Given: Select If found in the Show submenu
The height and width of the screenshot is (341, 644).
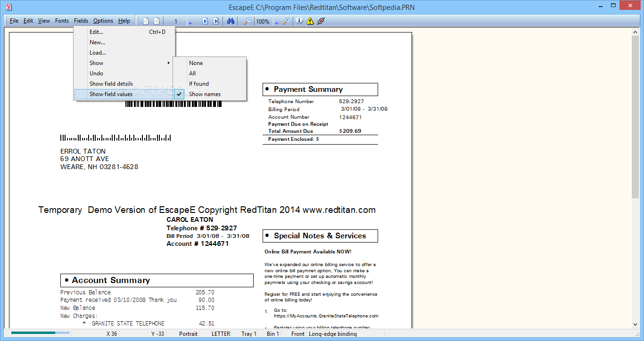Looking at the screenshot, I should (210, 84).
